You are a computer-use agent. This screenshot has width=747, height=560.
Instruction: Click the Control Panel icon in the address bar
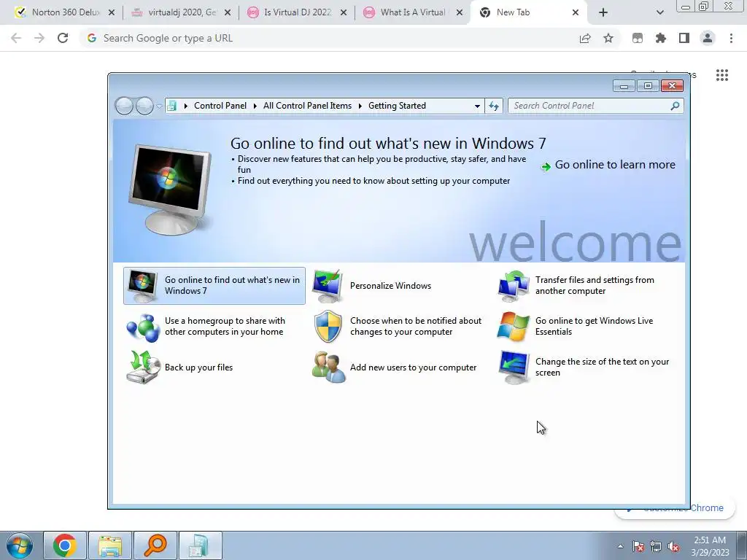[172, 106]
